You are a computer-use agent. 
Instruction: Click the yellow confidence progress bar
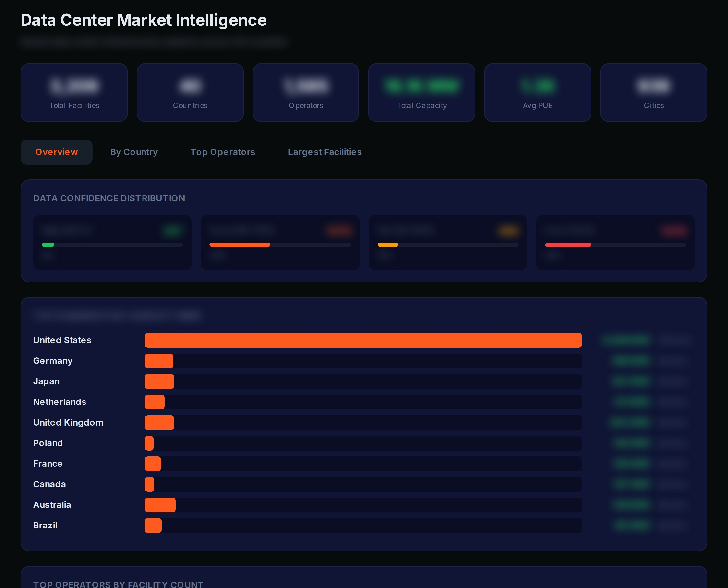point(448,245)
